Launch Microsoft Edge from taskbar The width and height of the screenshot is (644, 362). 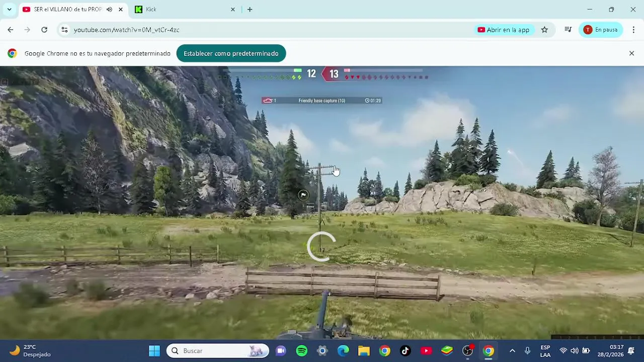click(x=343, y=350)
